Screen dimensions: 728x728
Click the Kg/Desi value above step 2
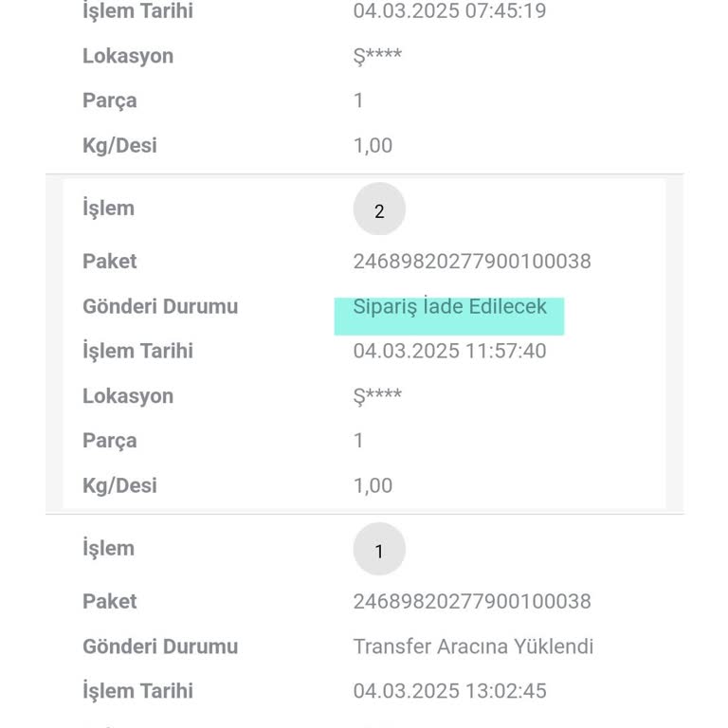373,145
